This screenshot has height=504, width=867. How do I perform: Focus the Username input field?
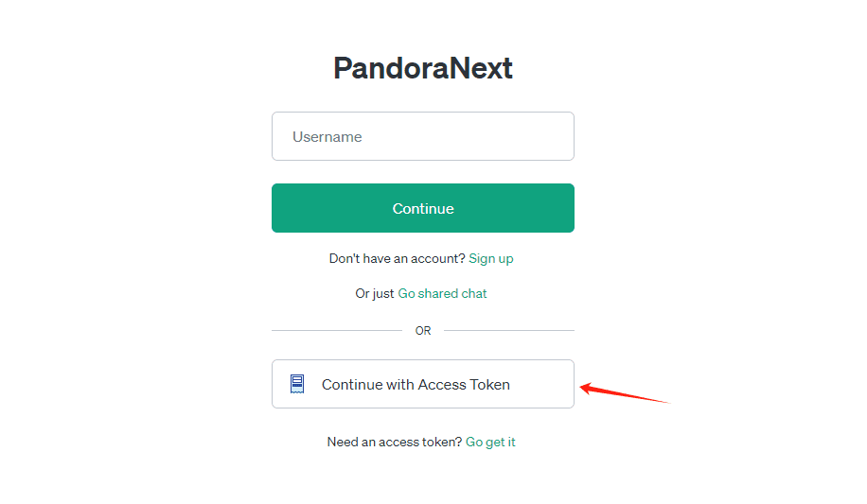click(423, 136)
